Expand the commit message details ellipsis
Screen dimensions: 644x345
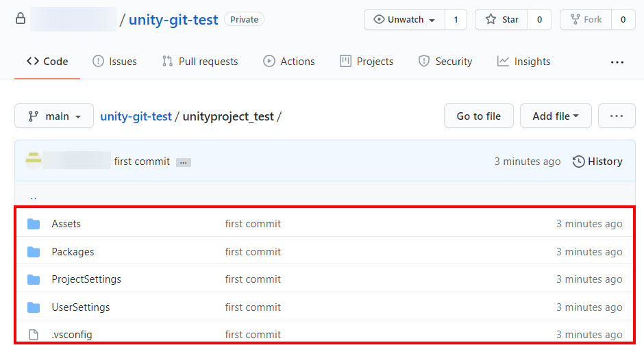[x=183, y=162]
